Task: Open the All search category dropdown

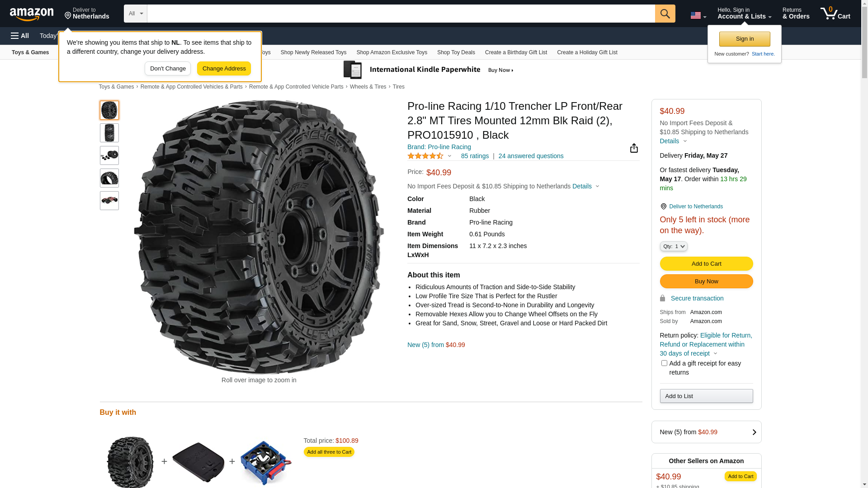Action: (135, 14)
